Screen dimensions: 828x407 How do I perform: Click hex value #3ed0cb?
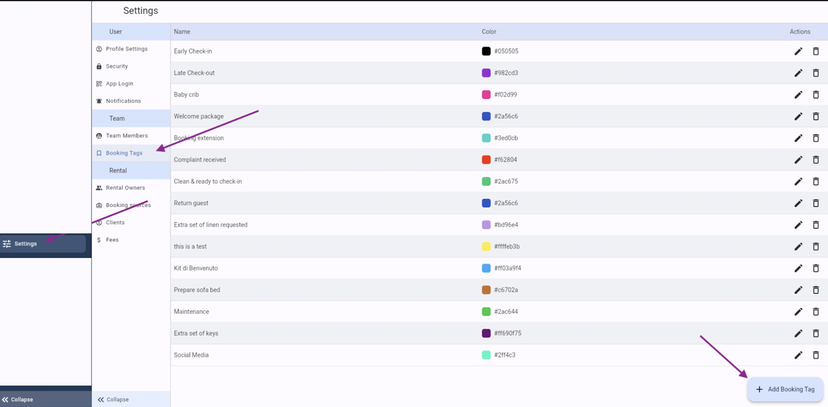[506, 138]
